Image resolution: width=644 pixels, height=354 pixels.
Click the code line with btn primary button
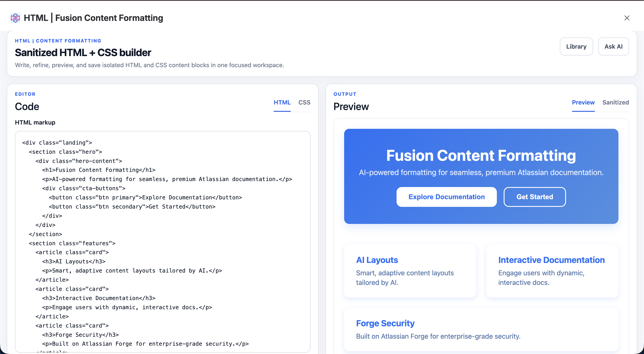coord(145,197)
